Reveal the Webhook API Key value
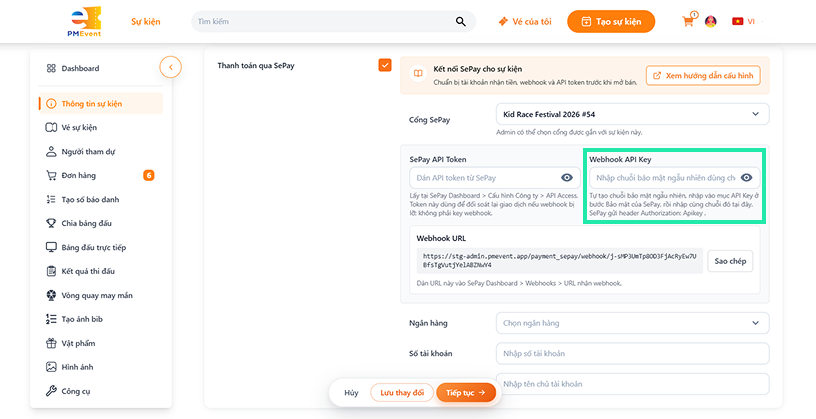The image size is (816, 419). [747, 178]
